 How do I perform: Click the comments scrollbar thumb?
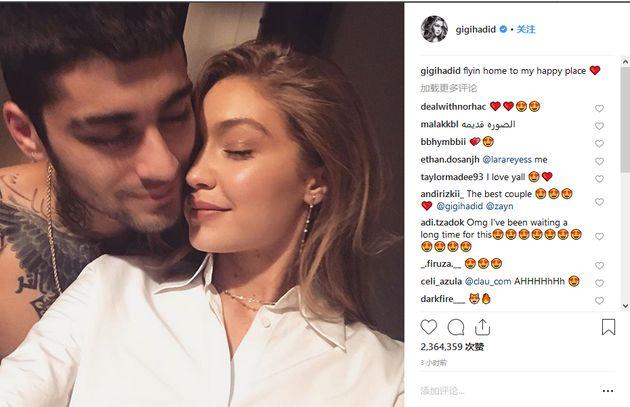(x=625, y=120)
